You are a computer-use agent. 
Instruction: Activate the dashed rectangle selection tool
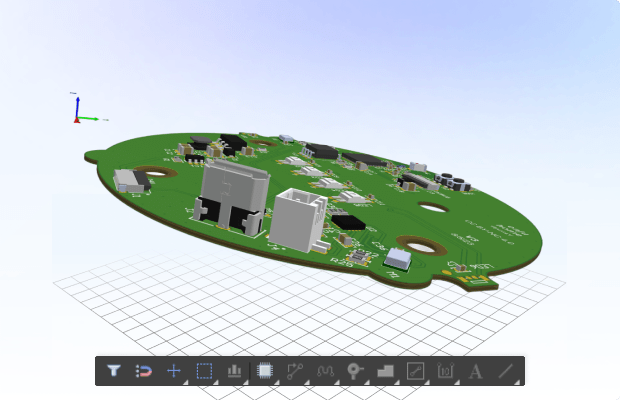[x=204, y=371]
